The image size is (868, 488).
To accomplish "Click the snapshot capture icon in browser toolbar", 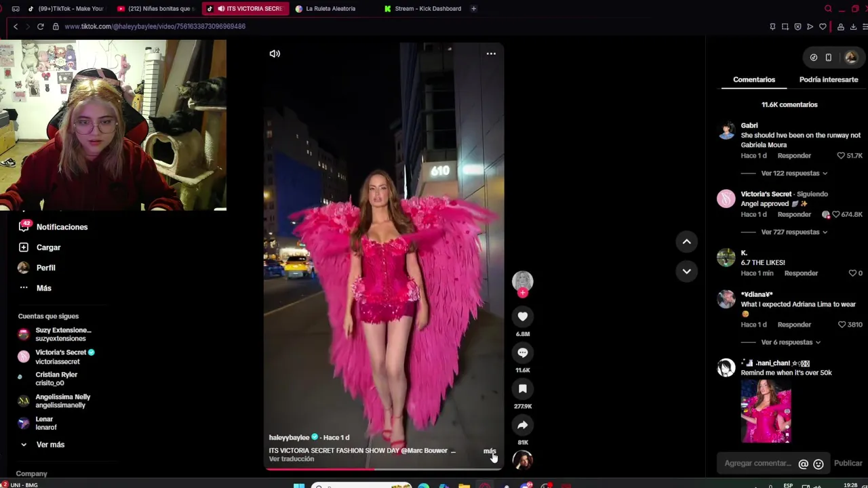I will (x=785, y=26).
